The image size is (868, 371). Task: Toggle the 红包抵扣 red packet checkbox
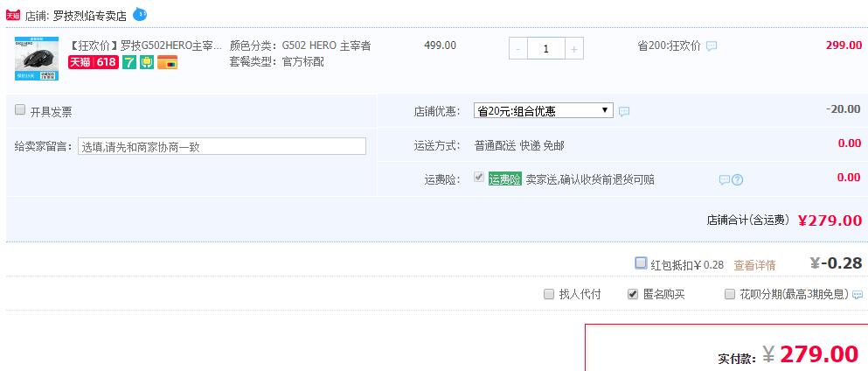pos(641,263)
